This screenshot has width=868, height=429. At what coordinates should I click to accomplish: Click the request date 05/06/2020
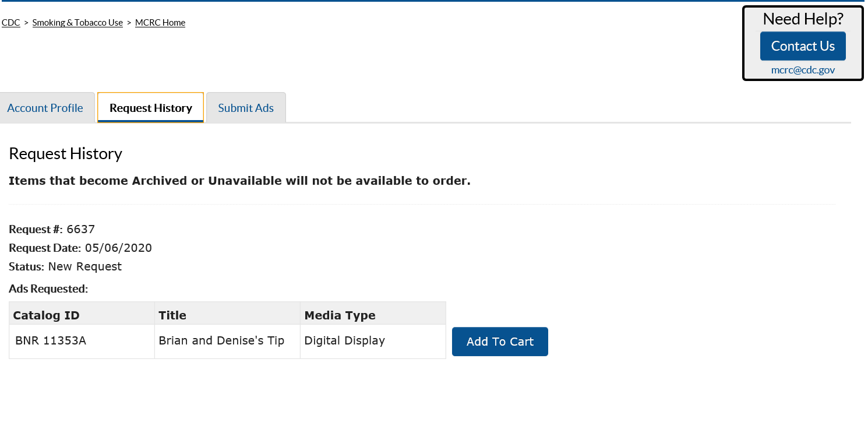(x=118, y=248)
